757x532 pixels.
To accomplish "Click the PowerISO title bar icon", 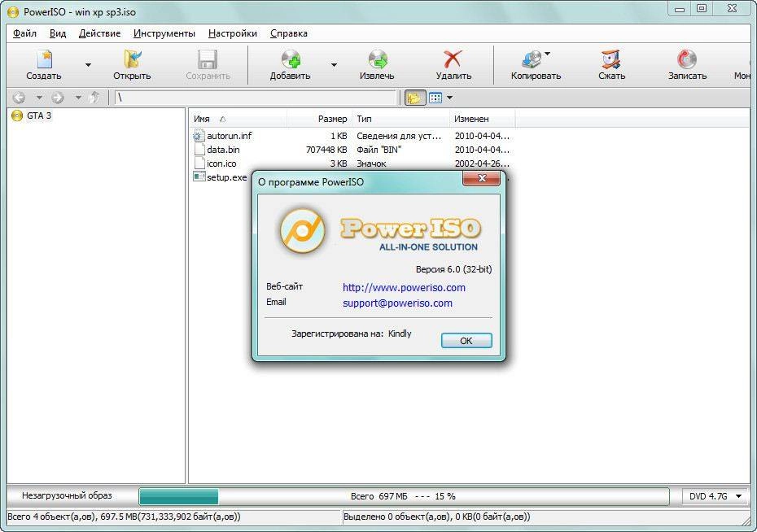I will [x=13, y=11].
